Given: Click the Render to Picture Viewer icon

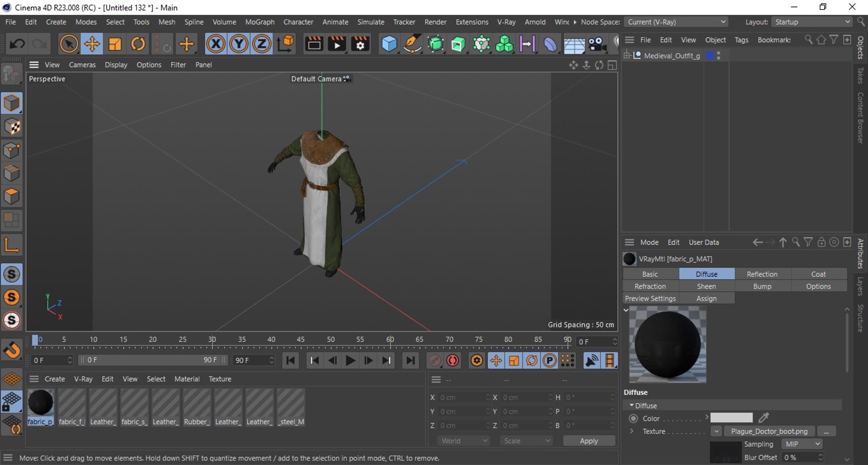Looking at the screenshot, I should [x=337, y=44].
